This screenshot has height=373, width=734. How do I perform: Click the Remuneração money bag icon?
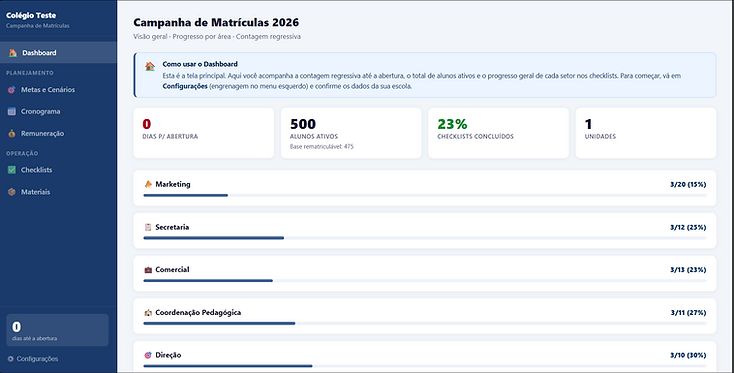[x=12, y=133]
